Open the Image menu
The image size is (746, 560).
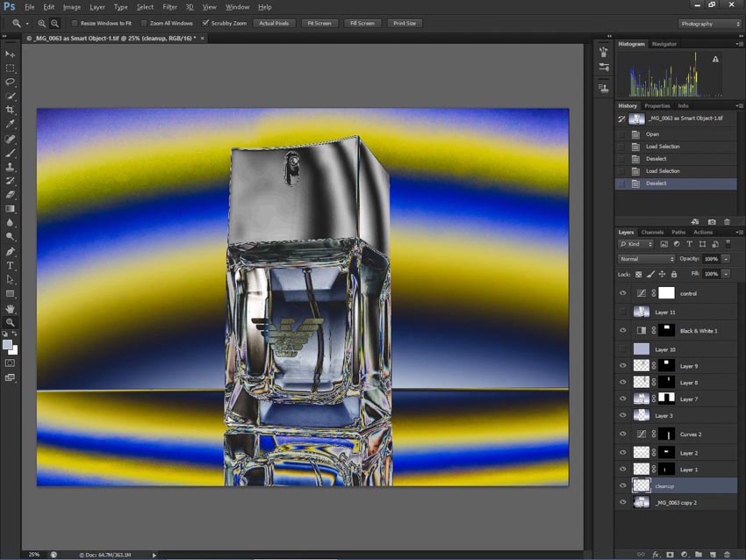pyautogui.click(x=72, y=7)
